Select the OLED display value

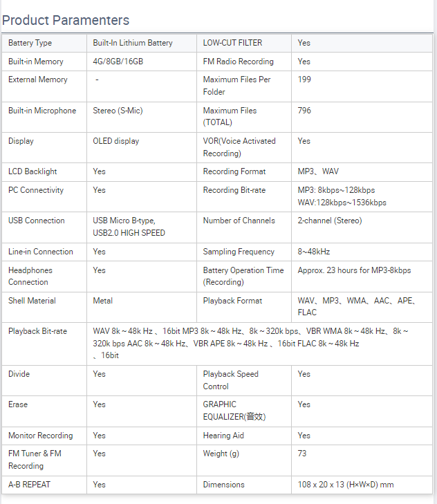point(116,141)
